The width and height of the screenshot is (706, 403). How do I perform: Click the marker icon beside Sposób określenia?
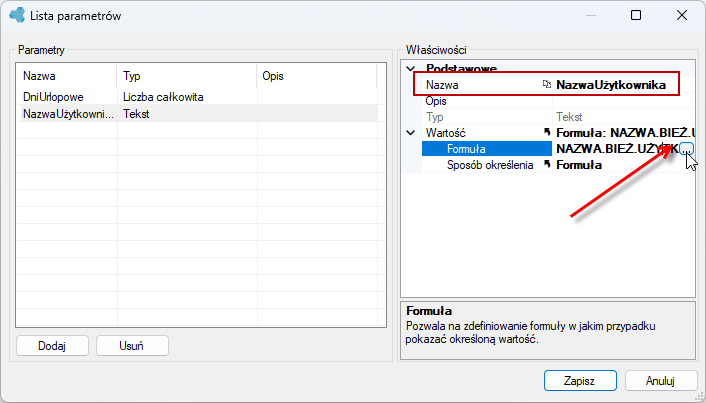coord(547,164)
